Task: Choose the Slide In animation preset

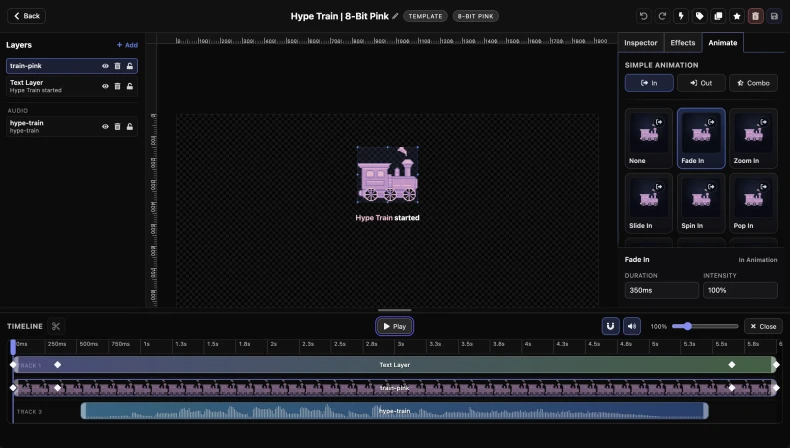Action: coord(649,203)
